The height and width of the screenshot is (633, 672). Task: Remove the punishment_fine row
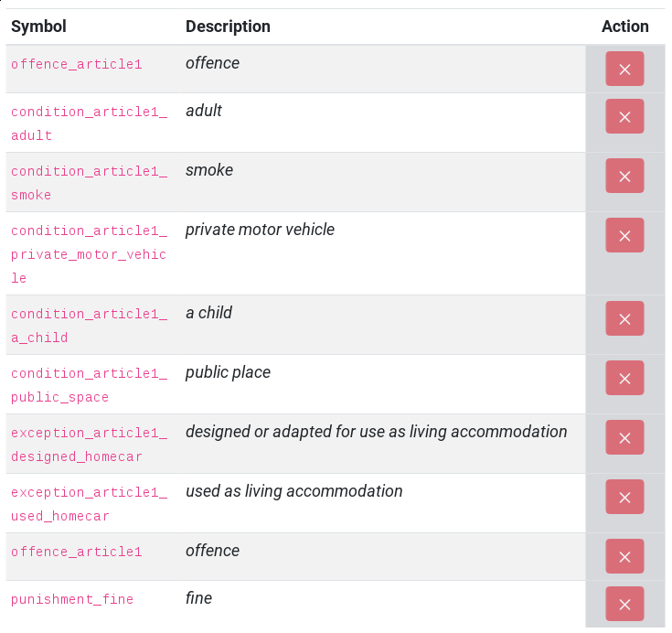click(x=624, y=604)
